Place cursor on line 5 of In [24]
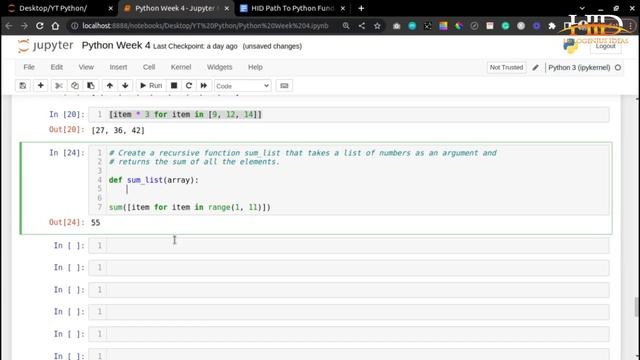This screenshot has width=640, height=360. click(358, 189)
